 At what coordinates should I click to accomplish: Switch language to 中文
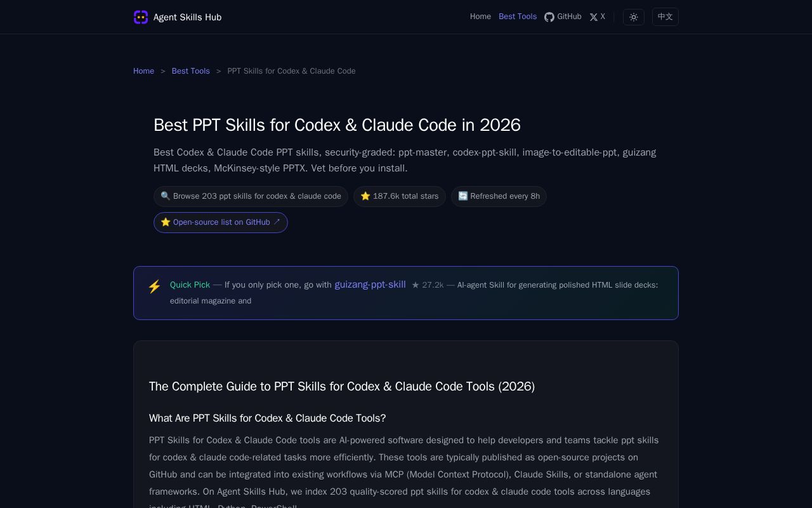(665, 17)
